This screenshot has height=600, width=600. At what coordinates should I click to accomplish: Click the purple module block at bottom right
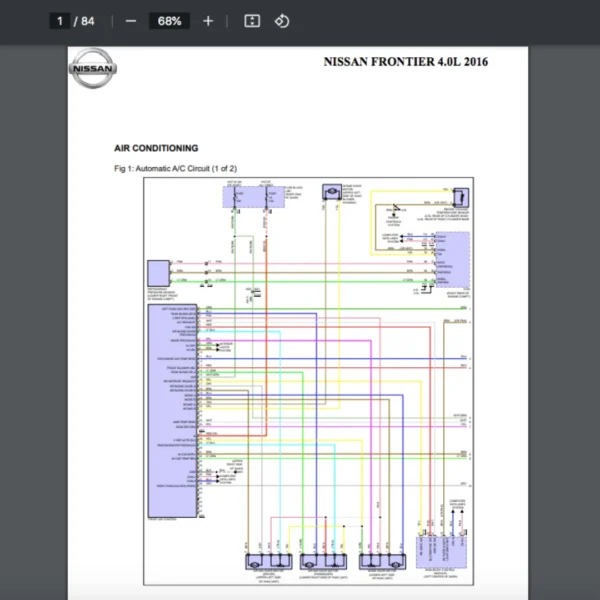click(441, 553)
